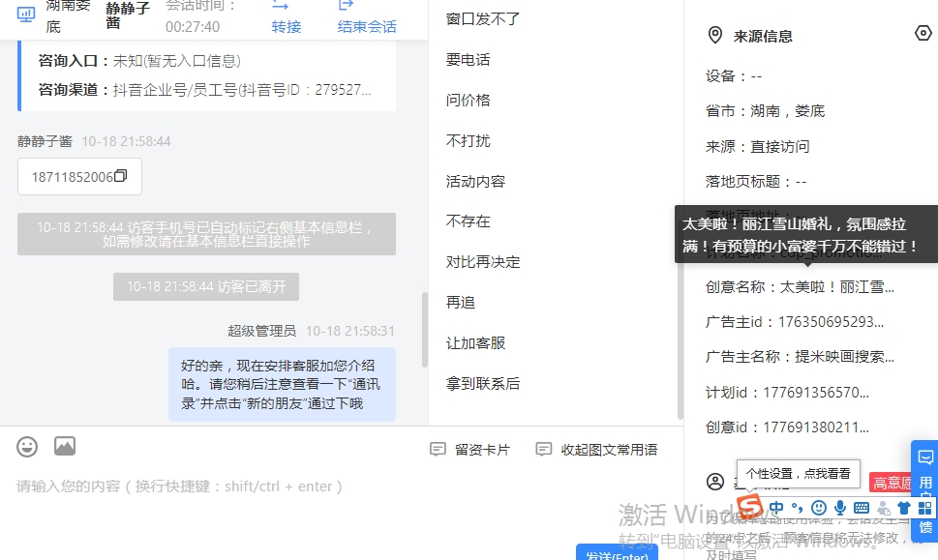Select quick reply 问价格
This screenshot has height=560, width=938.
tap(468, 100)
